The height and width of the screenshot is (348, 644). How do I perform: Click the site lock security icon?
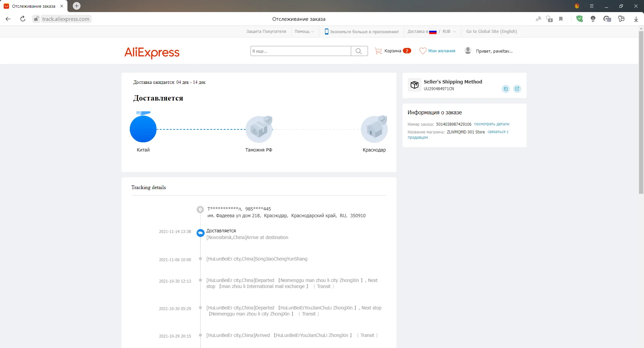36,19
